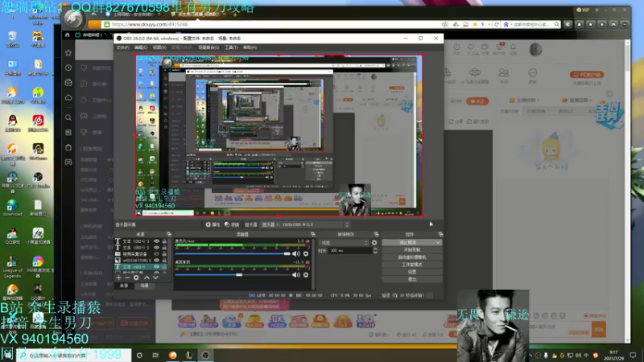Open shopping bag icon in browser sidebar
Screen dimensions: 644x362
point(68,147)
